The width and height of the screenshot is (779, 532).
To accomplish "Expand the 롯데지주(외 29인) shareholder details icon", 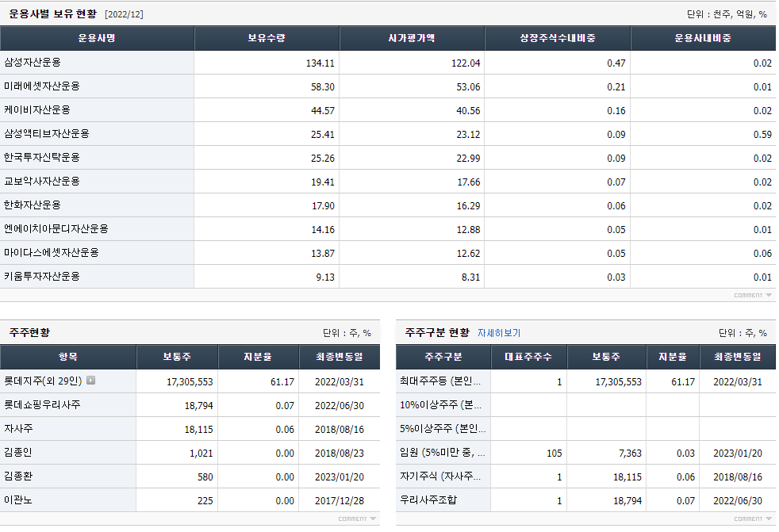I will [x=91, y=381].
